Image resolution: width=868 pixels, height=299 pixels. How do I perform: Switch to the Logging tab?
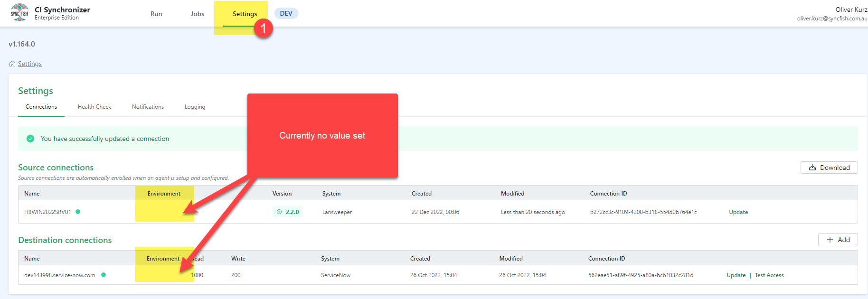tap(195, 107)
